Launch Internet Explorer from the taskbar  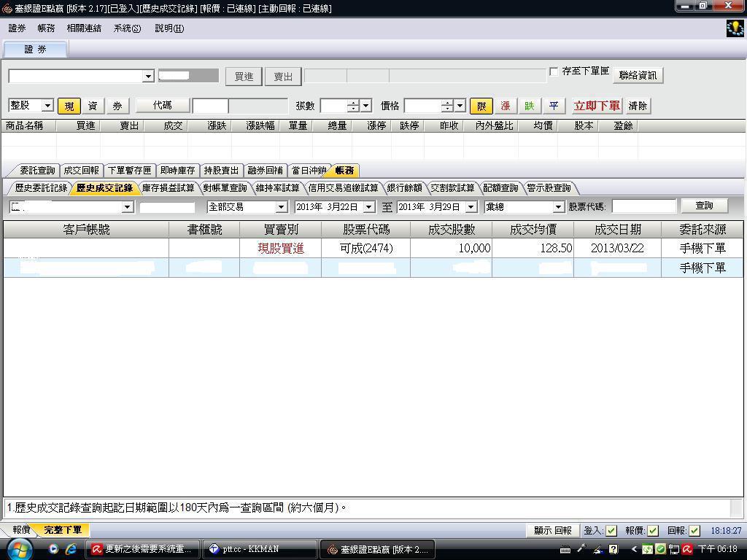tap(71, 549)
